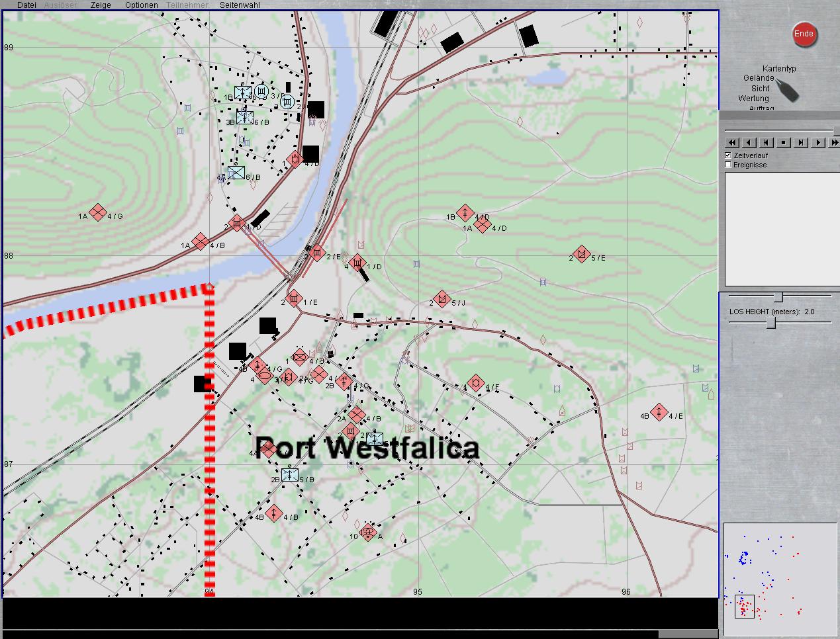Enable the Ereignisse checkbox
840x639 pixels.
tap(728, 165)
